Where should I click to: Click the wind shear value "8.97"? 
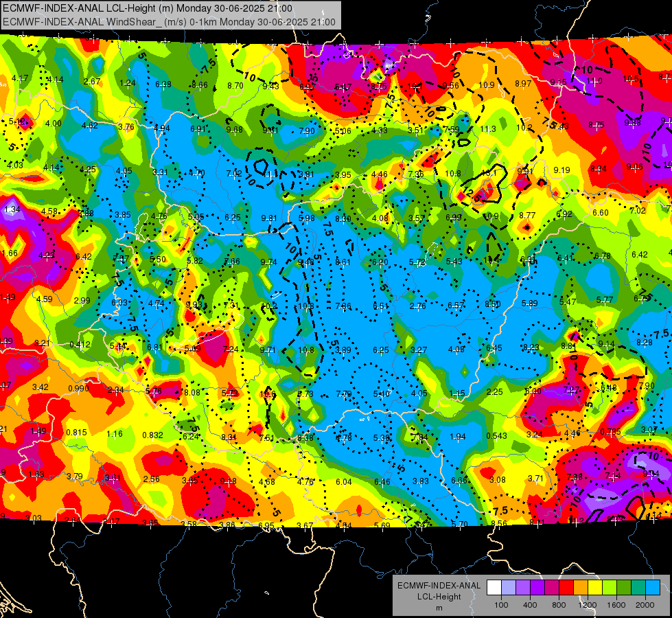coord(523,83)
